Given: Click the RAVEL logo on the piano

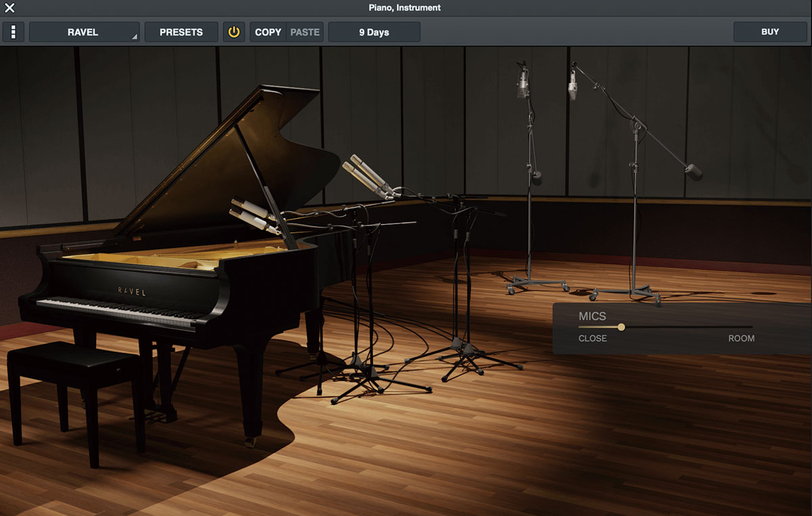Looking at the screenshot, I should 132,291.
